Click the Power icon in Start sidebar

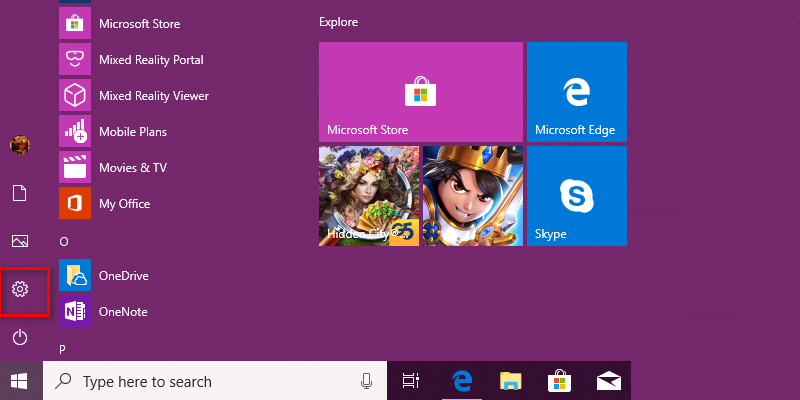coord(20,337)
